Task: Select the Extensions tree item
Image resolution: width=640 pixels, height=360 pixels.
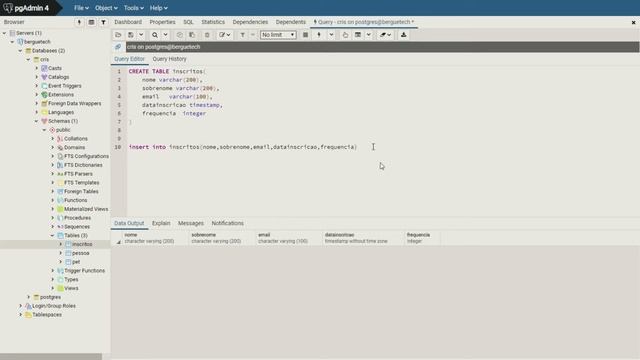Action: coord(61,95)
